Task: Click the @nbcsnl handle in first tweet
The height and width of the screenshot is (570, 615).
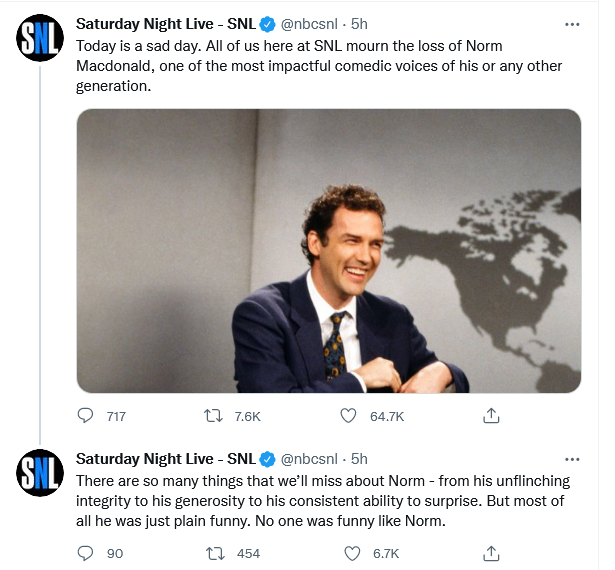Action: (312, 23)
